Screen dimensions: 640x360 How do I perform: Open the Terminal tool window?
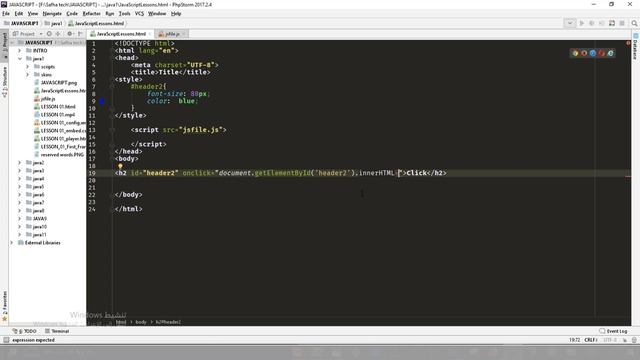pos(57,331)
